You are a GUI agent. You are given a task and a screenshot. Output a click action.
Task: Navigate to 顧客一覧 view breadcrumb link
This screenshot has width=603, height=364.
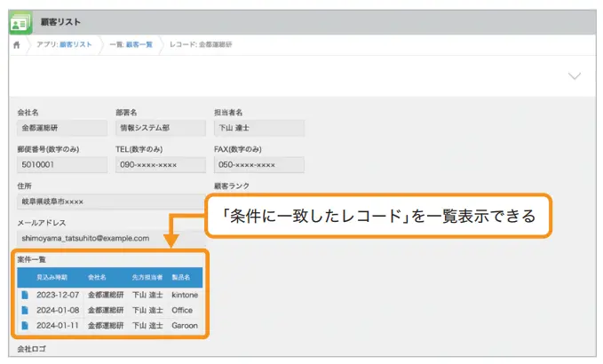(x=141, y=44)
